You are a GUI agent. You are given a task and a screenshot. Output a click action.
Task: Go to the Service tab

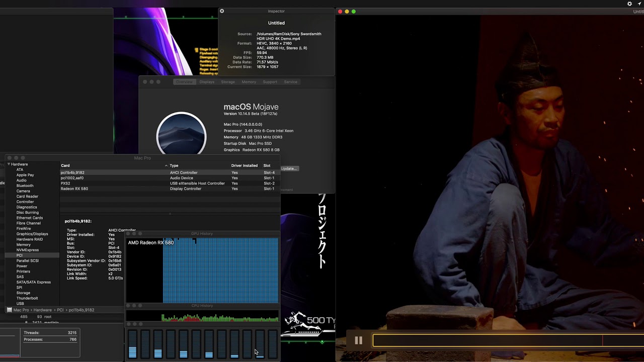point(290,82)
